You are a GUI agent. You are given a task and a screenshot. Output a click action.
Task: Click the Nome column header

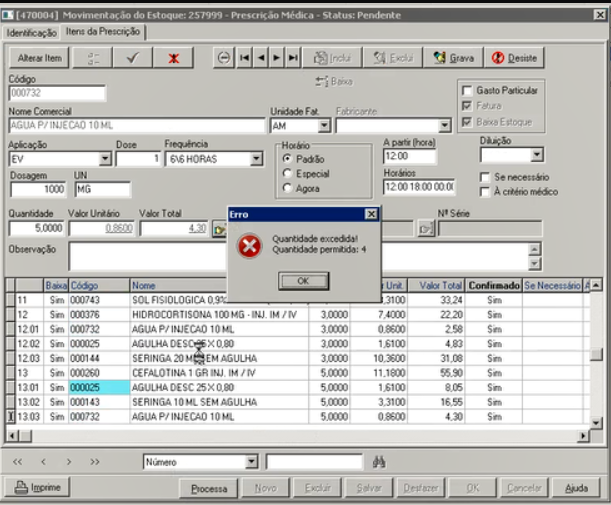(x=178, y=286)
